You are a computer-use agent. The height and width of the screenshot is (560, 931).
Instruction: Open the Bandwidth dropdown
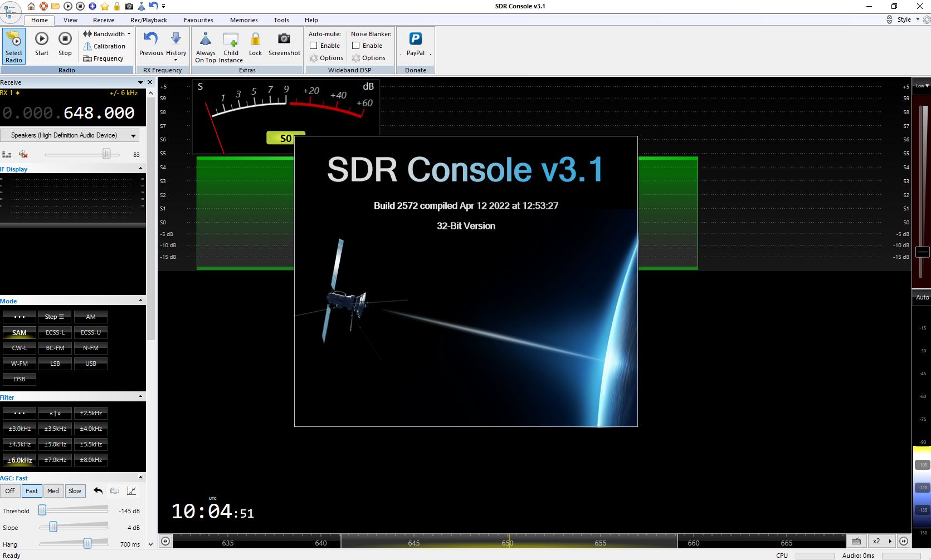point(107,34)
